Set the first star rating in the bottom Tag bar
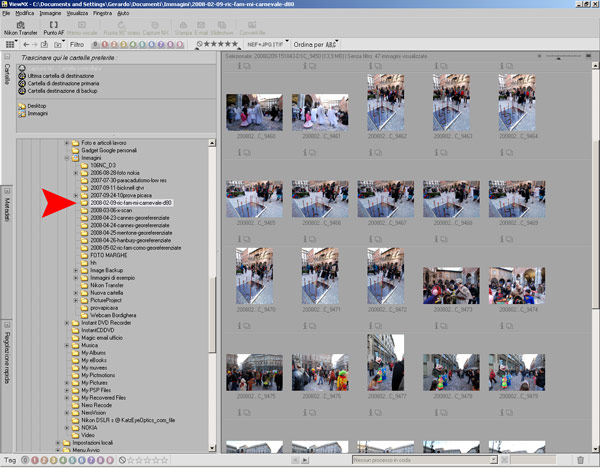Screen dimensions: 600x468 click(130, 460)
